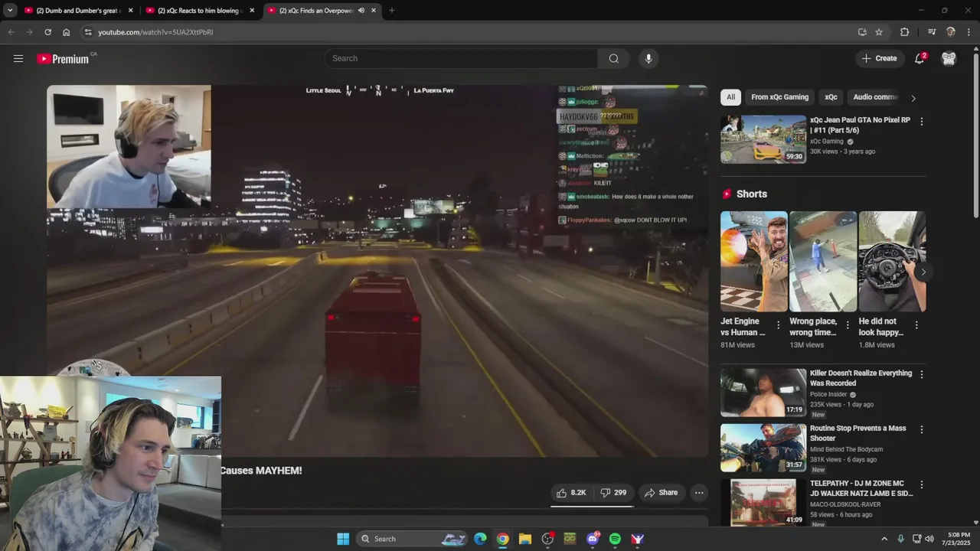
Task: Open File Explorer from taskbar
Action: (x=525, y=539)
